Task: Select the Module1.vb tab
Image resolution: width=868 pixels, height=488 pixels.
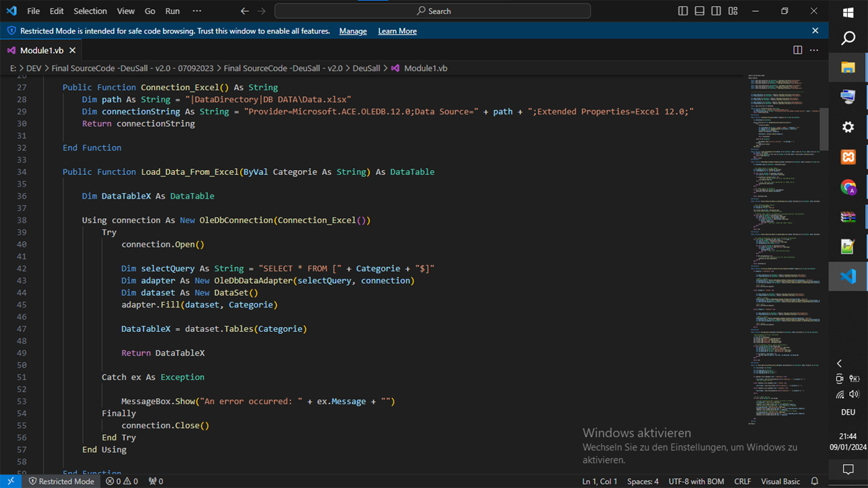Action: point(41,50)
